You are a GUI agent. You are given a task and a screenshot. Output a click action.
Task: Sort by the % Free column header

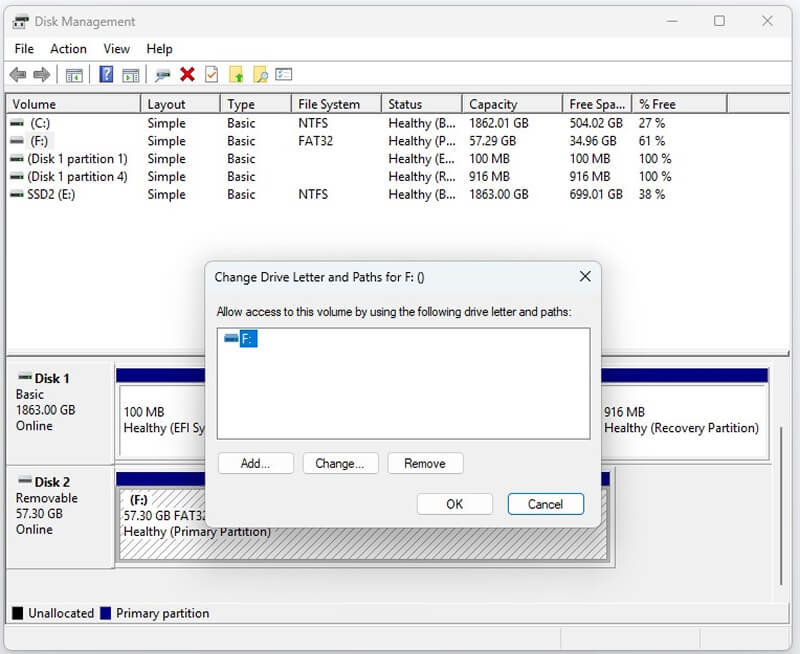[679, 104]
